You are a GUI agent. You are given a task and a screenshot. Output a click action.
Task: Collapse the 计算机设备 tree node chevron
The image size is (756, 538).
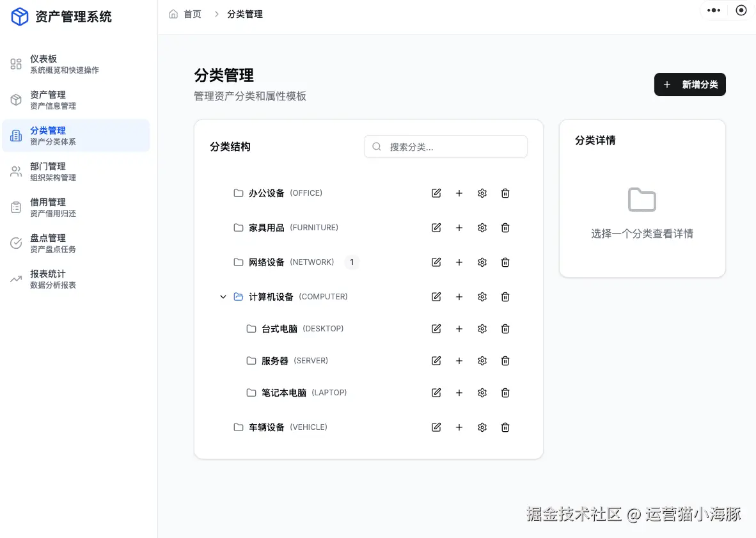pos(223,297)
